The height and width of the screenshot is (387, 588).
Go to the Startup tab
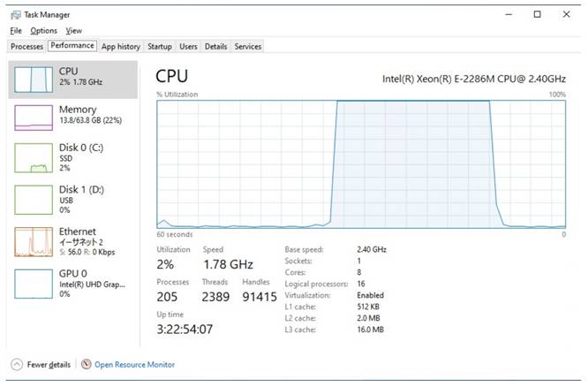click(x=160, y=47)
